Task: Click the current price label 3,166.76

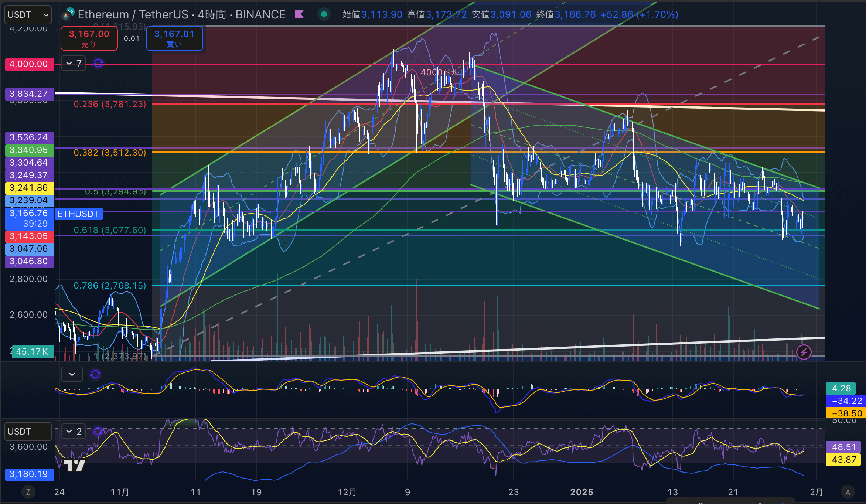Action: (29, 218)
